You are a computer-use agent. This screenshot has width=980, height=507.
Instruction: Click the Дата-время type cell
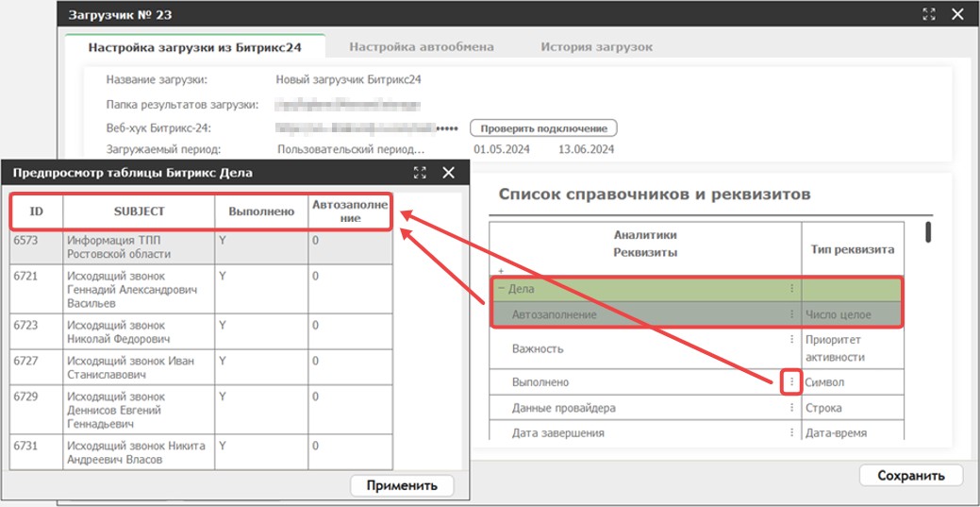click(853, 432)
